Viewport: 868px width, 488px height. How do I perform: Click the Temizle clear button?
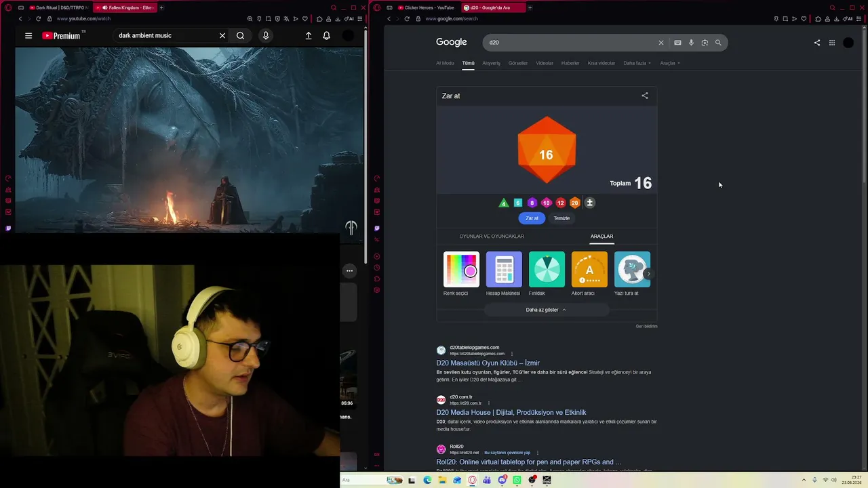point(561,218)
